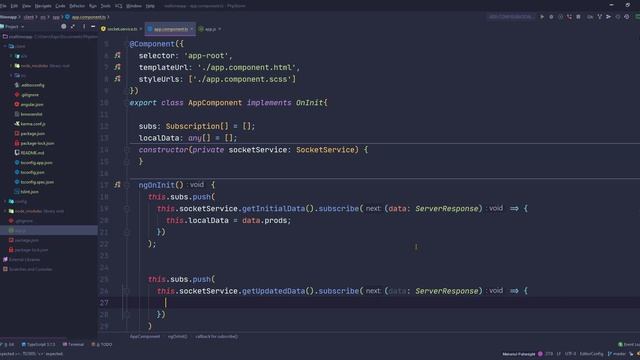Fold the getUpdatedData subscribe callback
The width and height of the screenshot is (640, 360).
coord(127,291)
